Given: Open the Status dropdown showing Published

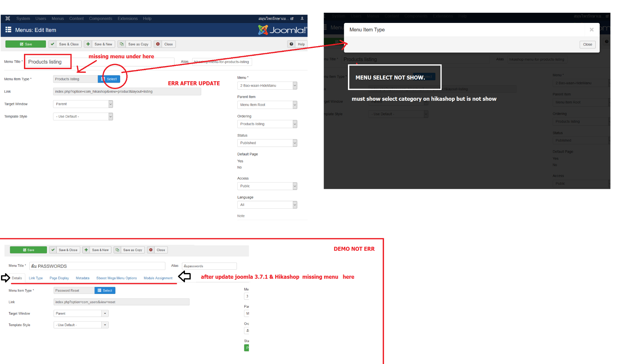Looking at the screenshot, I should click(x=267, y=143).
